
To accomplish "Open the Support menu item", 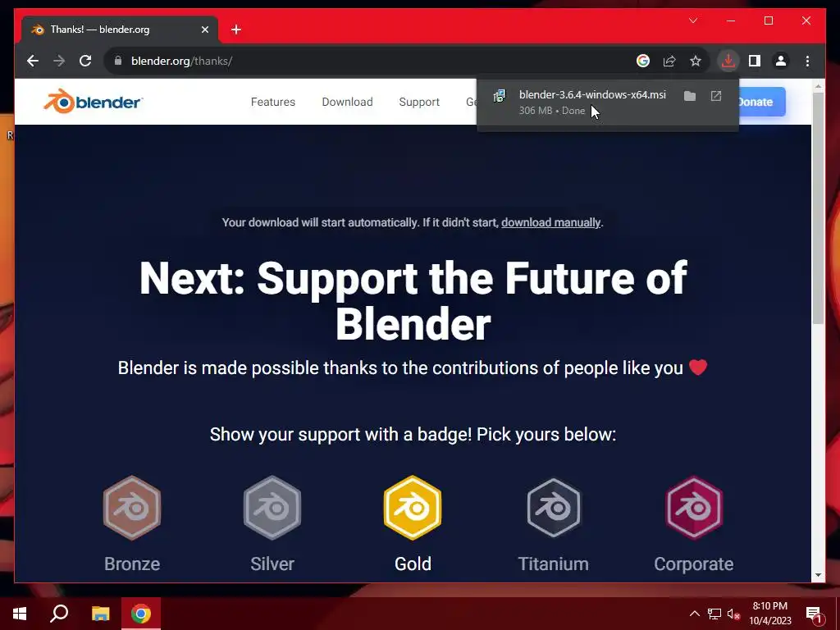I will [419, 102].
